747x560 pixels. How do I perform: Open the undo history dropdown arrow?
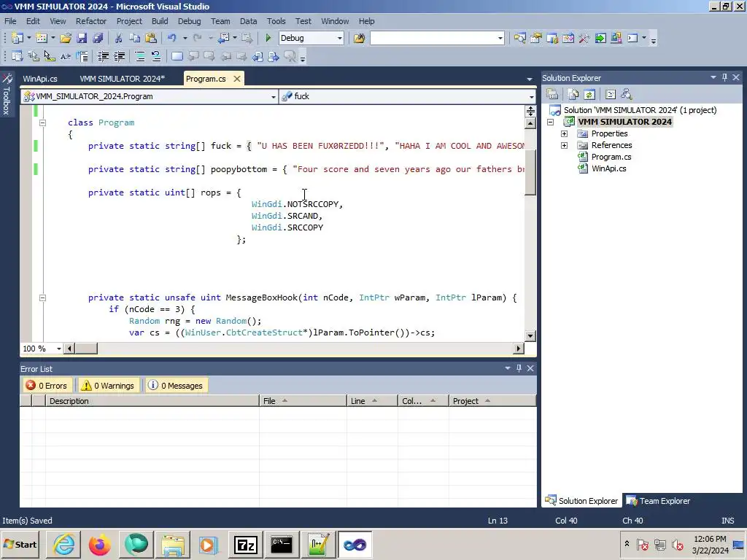(x=185, y=38)
